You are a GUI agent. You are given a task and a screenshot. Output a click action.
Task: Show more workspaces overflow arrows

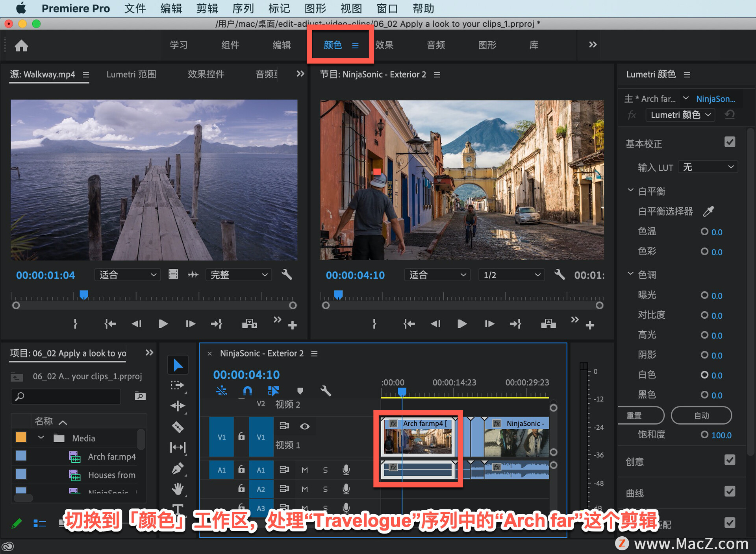tap(593, 44)
